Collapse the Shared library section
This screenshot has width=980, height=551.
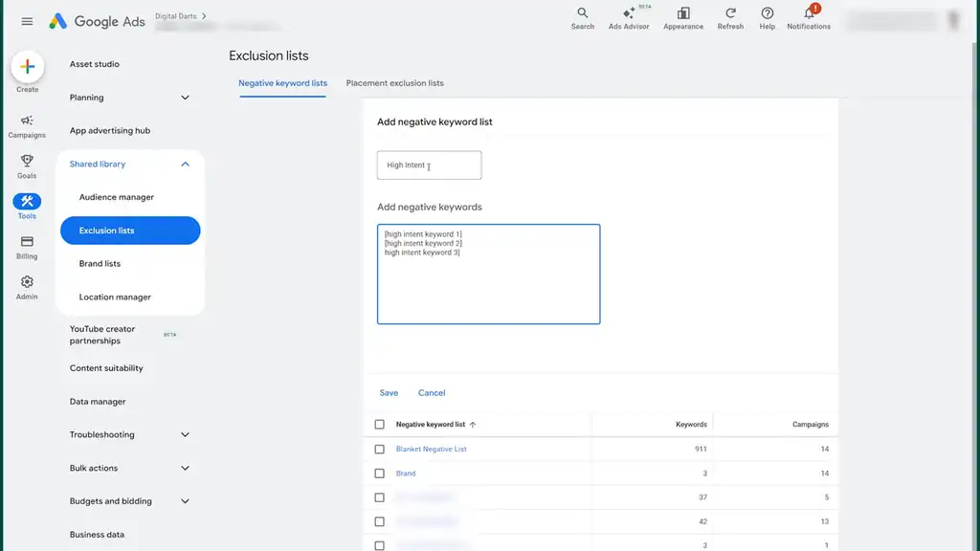point(185,164)
